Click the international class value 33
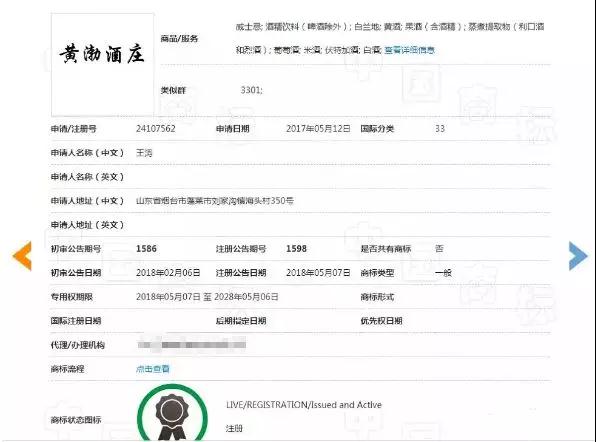Image resolution: width=596 pixels, height=442 pixels. click(x=440, y=128)
